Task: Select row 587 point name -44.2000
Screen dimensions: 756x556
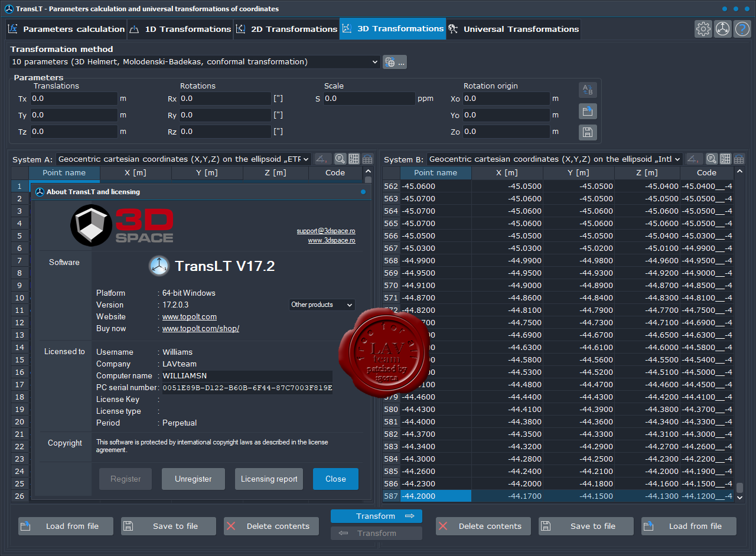Action: (436, 496)
